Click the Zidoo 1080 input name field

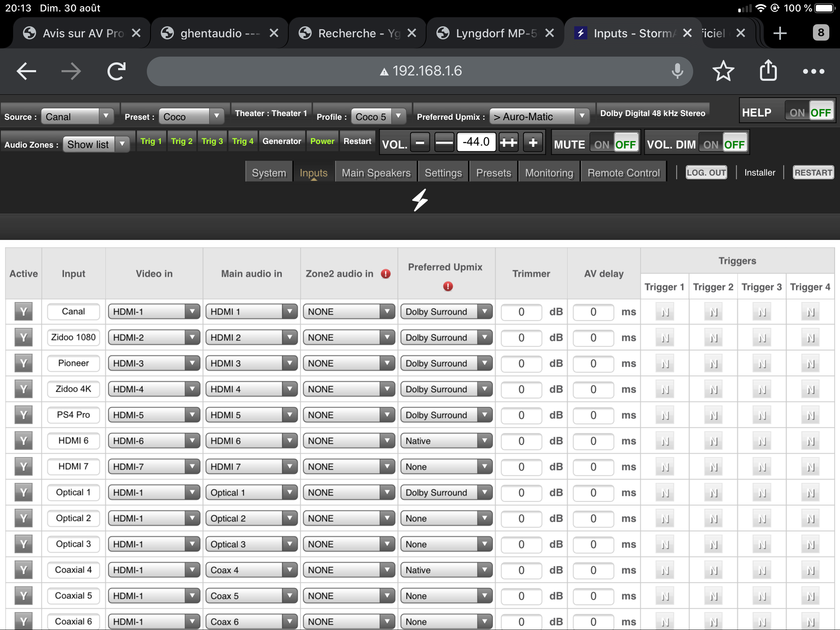73,337
